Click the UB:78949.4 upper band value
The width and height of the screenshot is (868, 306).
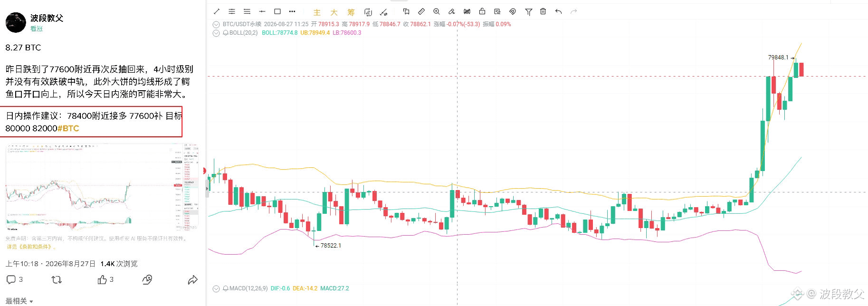point(315,33)
